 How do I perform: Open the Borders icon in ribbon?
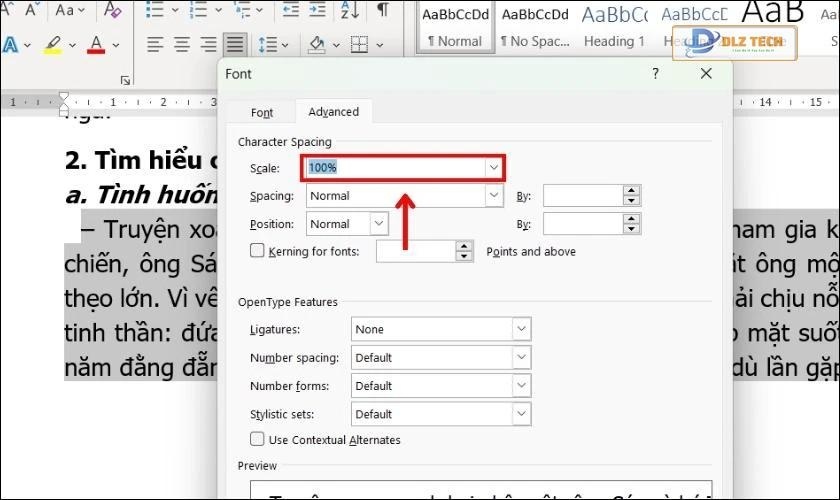pos(358,45)
